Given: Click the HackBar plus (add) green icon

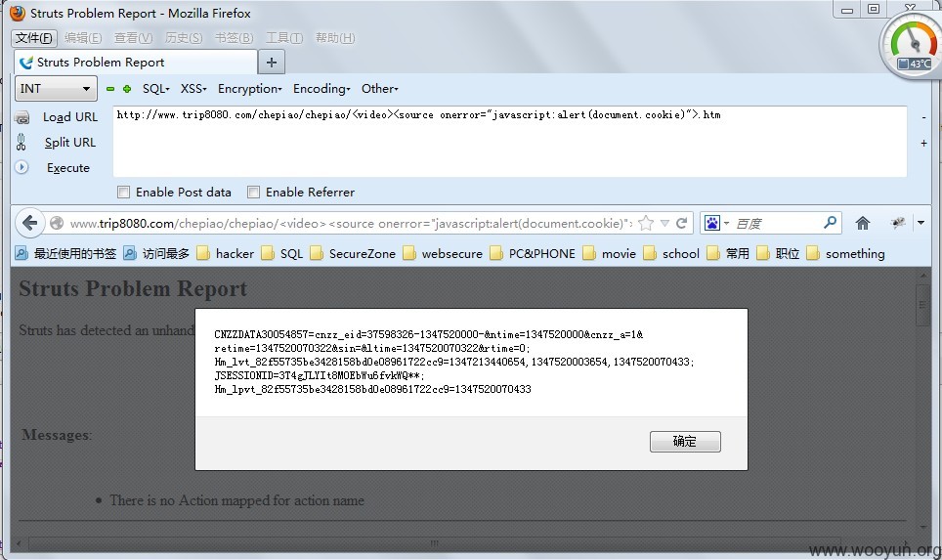Looking at the screenshot, I should 127,89.
